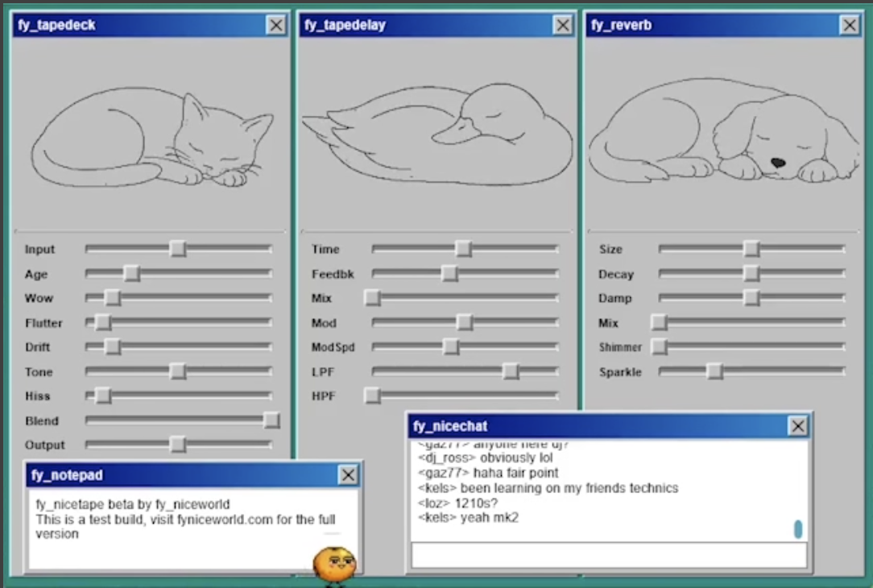Click the reverb Decay slider handle

click(x=751, y=274)
